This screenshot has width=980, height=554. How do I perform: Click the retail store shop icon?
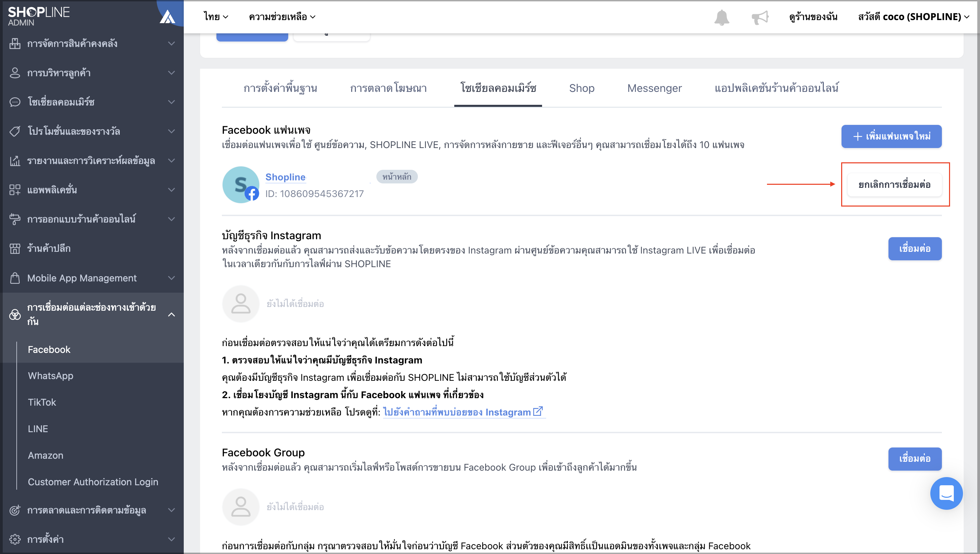tap(15, 248)
